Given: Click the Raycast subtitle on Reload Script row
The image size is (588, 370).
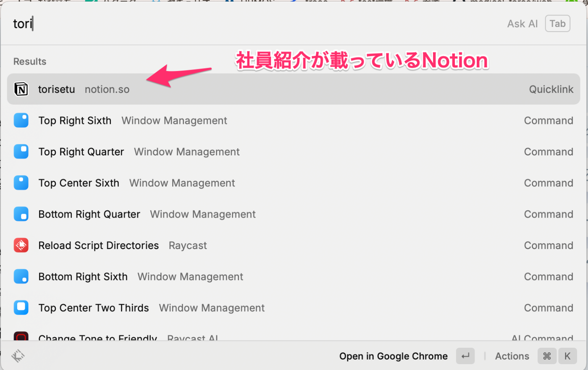Looking at the screenshot, I should click(188, 246).
